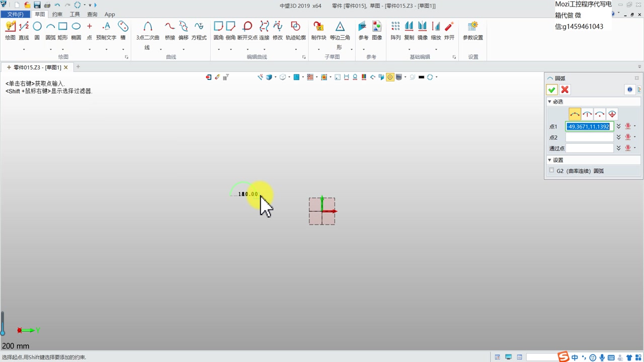Select the 圆弧 arc tool in ribbon
This screenshot has width=644, height=362.
(51, 31)
